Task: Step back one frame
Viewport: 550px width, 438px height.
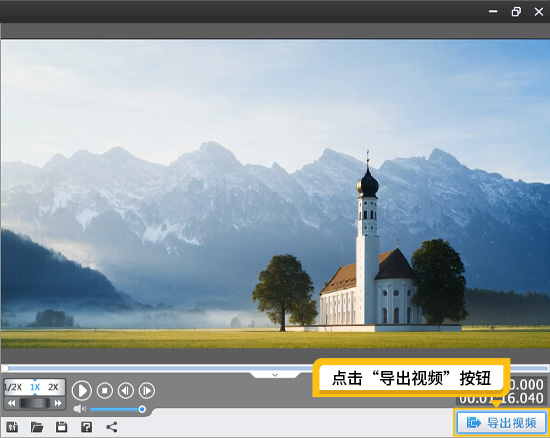Action: pyautogui.click(x=126, y=390)
